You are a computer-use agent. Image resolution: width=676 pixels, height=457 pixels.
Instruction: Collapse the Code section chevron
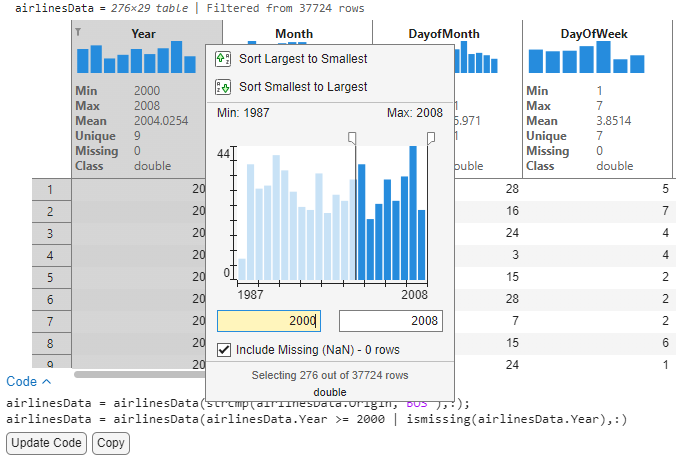pos(46,382)
